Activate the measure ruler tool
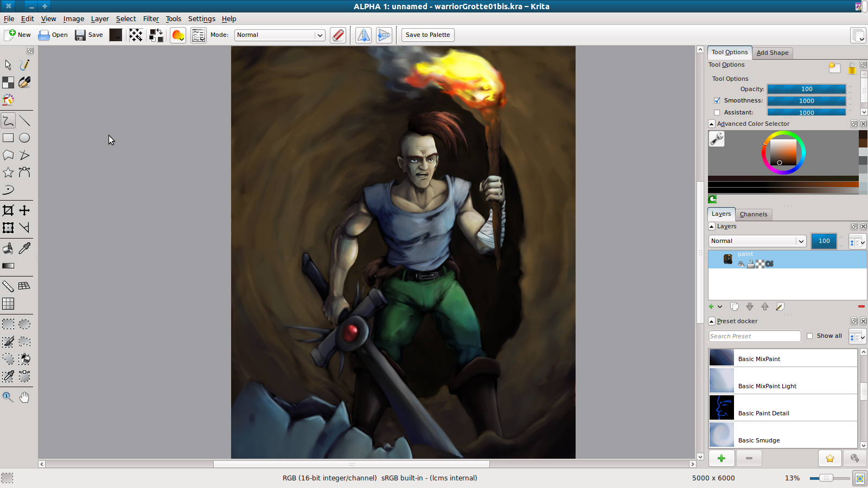Viewport: 868px width, 488px height. 8,286
